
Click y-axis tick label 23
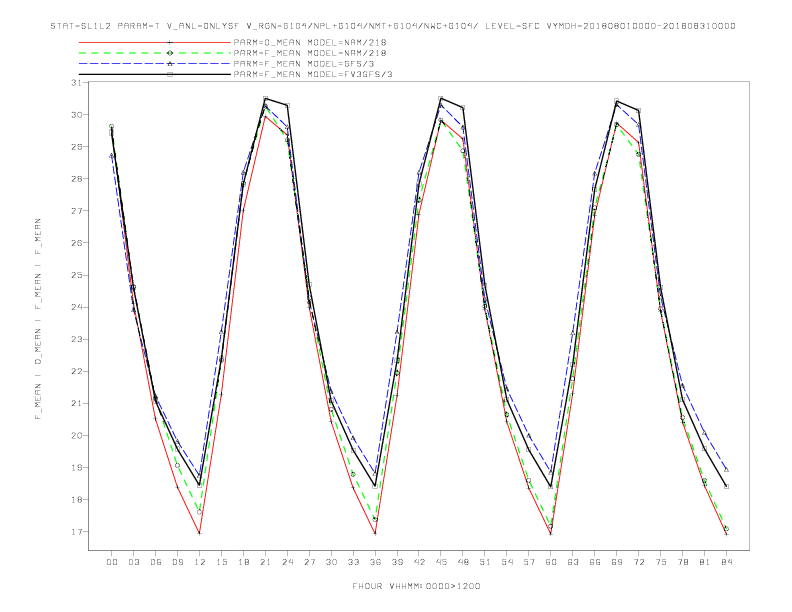point(76,339)
